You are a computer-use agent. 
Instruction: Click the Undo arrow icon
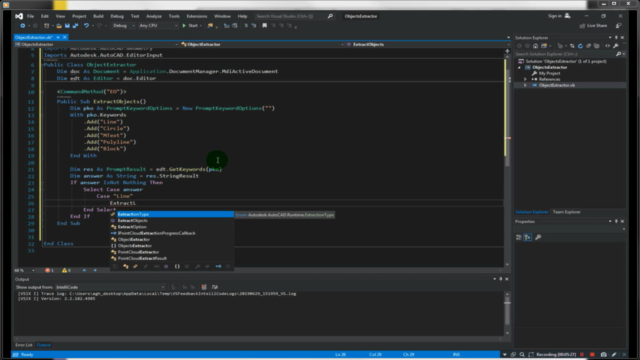point(86,26)
